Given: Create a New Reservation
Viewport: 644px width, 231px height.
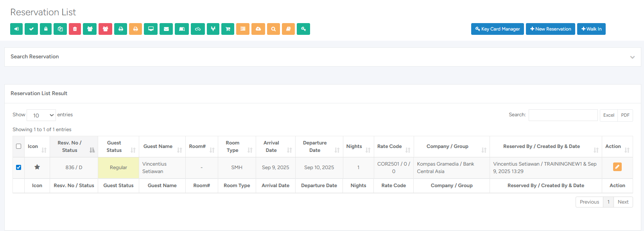Looking at the screenshot, I should [550, 29].
